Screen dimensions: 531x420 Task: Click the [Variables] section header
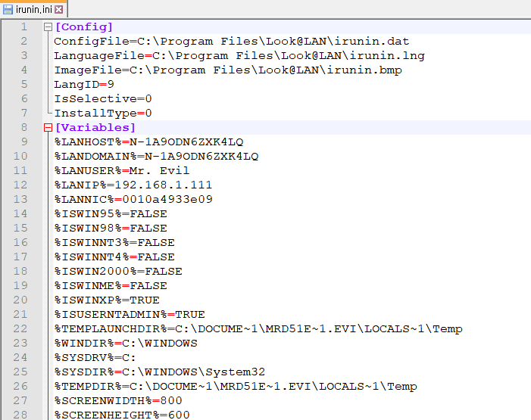coord(95,128)
